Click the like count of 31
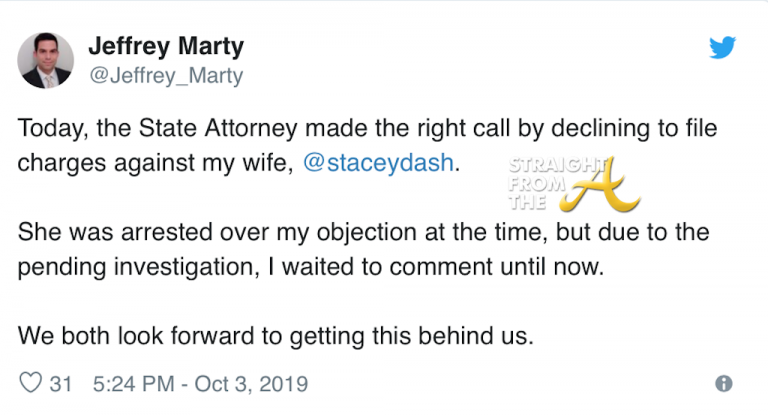This screenshot has width=768, height=415. pos(61,383)
